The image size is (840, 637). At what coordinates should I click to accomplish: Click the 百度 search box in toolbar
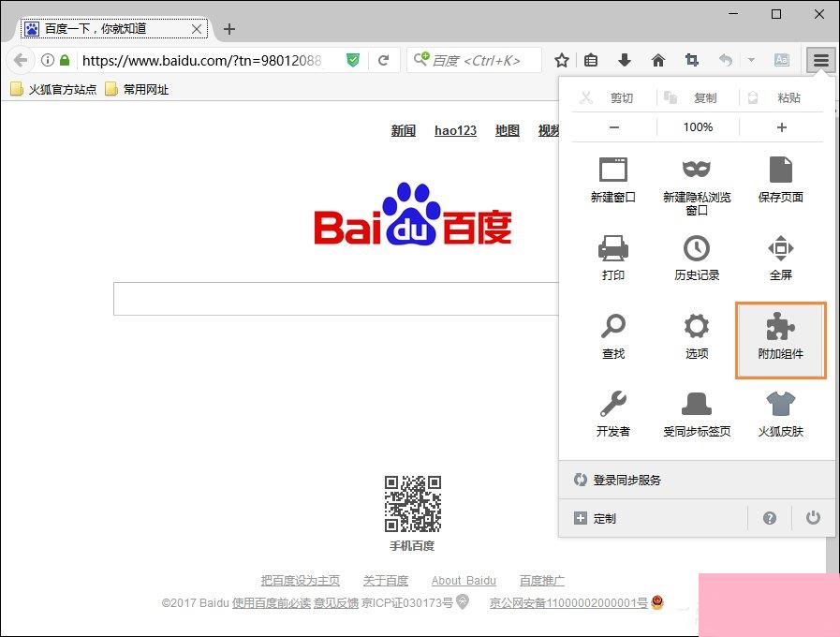click(x=474, y=60)
